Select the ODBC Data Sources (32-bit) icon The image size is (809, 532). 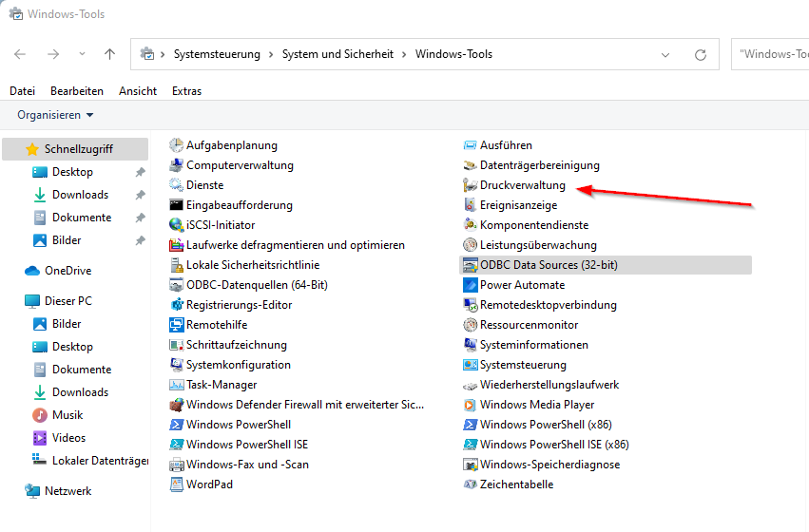click(470, 265)
